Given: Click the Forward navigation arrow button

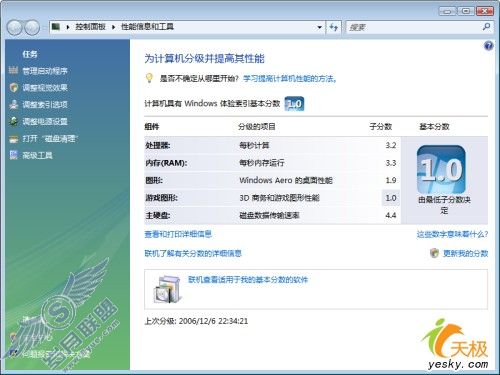Looking at the screenshot, I should pos(32,27).
